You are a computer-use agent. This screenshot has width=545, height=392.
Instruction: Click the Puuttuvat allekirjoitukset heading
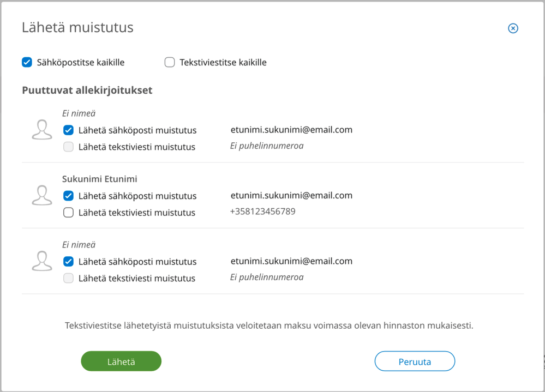(x=87, y=91)
